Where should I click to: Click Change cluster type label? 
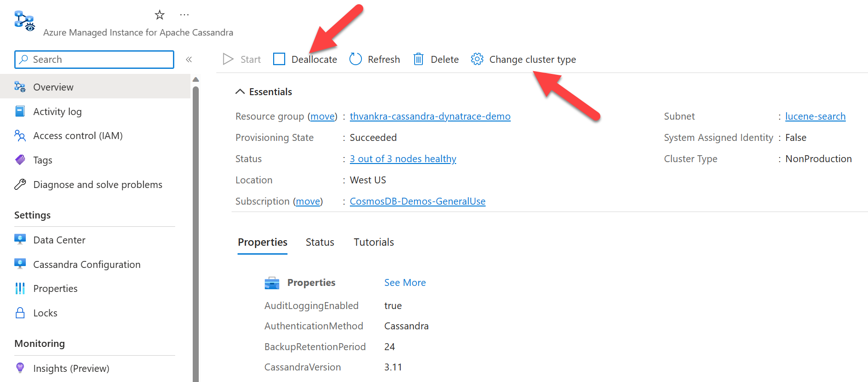pyautogui.click(x=532, y=59)
